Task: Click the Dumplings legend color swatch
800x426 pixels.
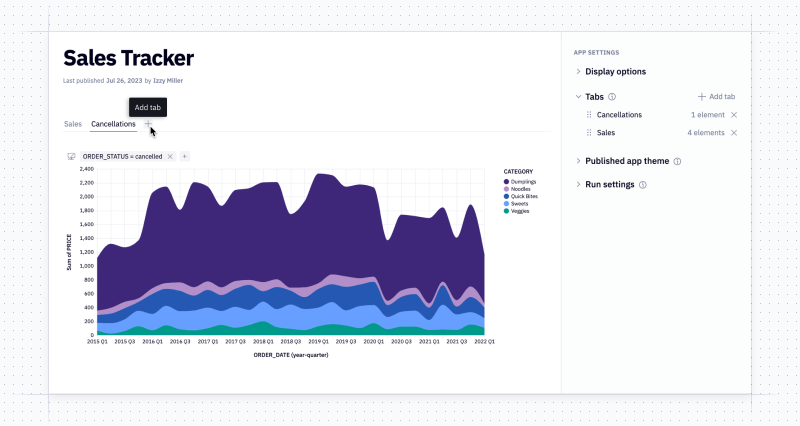Action: (x=506, y=182)
